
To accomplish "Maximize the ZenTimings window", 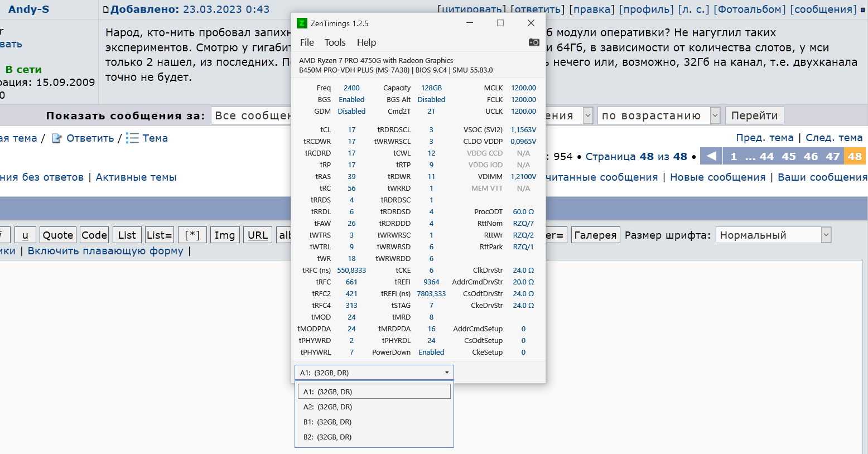I will pyautogui.click(x=500, y=23).
